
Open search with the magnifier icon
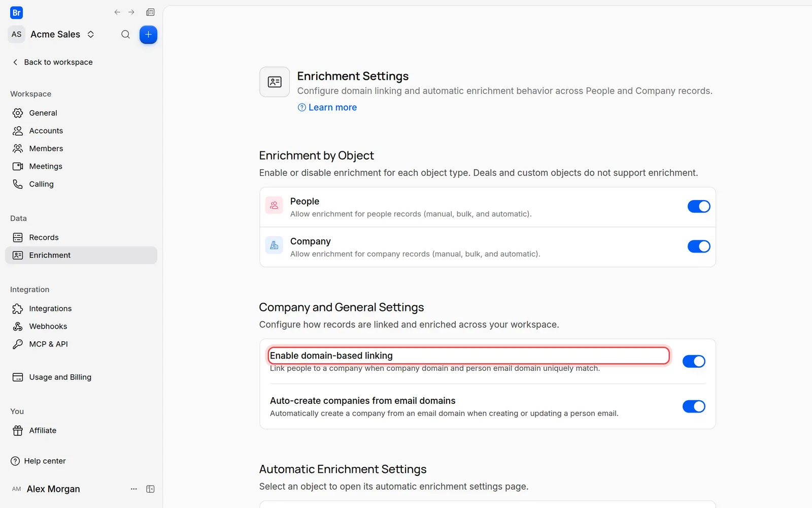(125, 35)
